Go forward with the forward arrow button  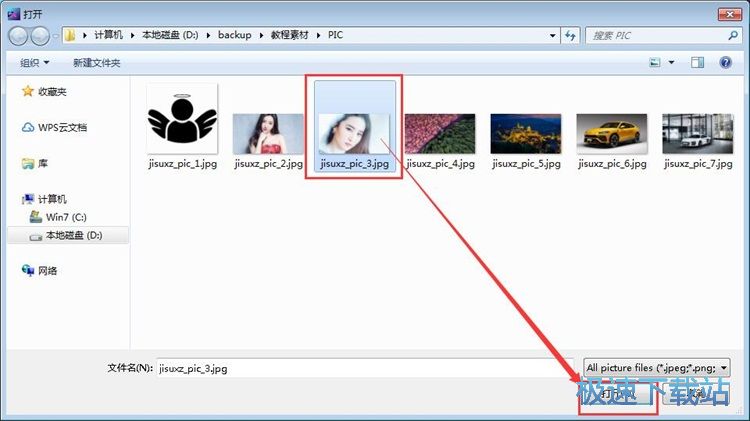coord(40,36)
